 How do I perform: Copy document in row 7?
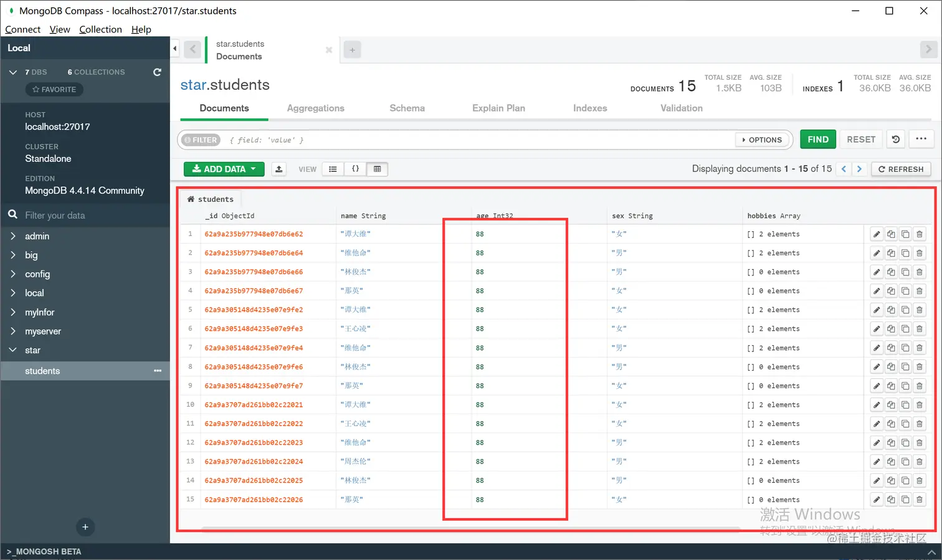click(891, 348)
